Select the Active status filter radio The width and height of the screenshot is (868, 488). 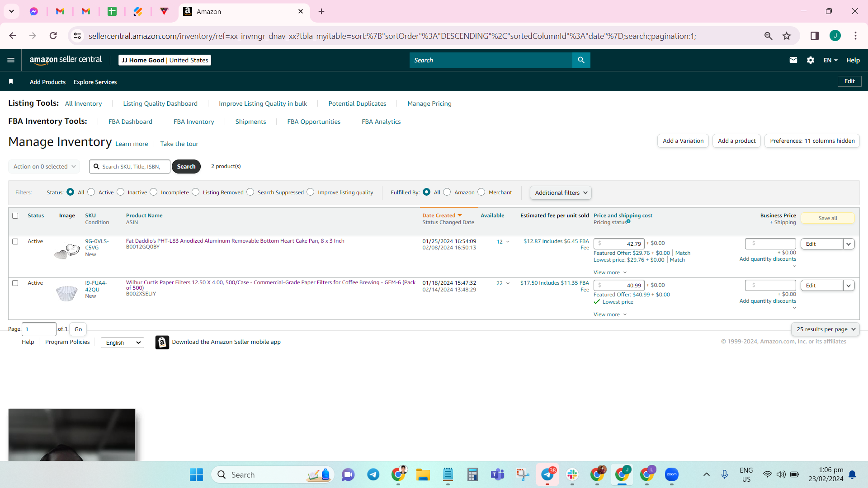91,192
